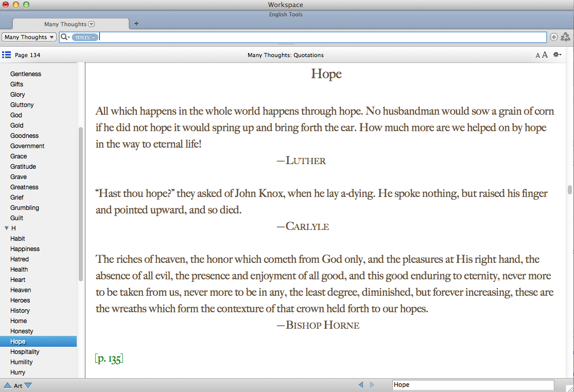574x392 pixels.
Task: Click the add plus icon beside search field
Action: pyautogui.click(x=554, y=37)
